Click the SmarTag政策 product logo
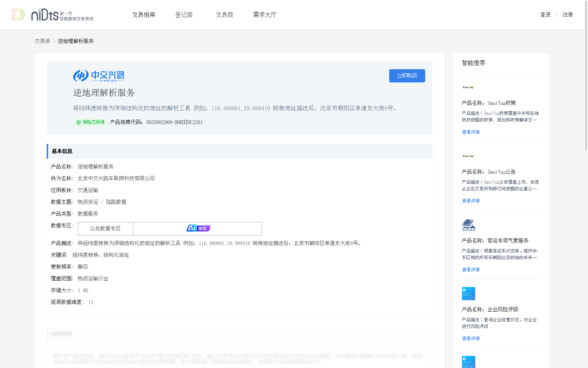Screen dimensions: 588x368 pos(469,87)
